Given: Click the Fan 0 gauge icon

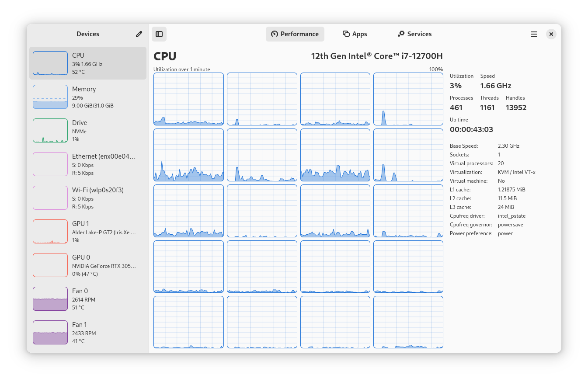Looking at the screenshot, I should [x=50, y=299].
